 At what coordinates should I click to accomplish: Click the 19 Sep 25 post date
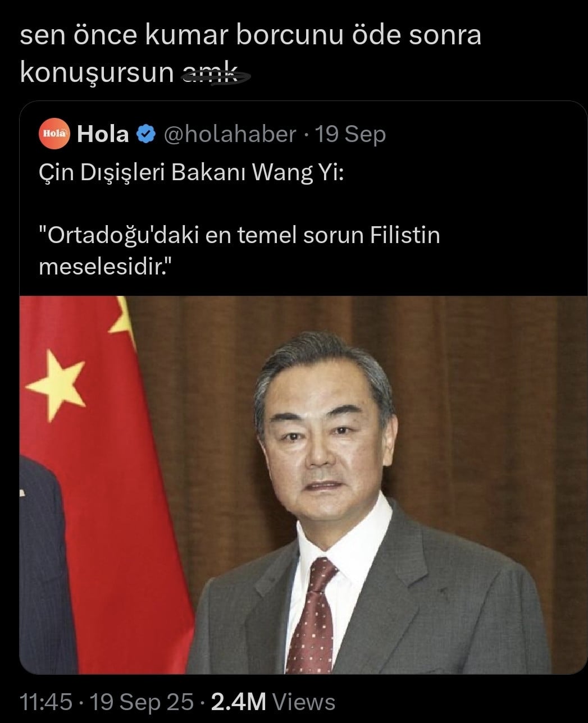[x=142, y=702]
